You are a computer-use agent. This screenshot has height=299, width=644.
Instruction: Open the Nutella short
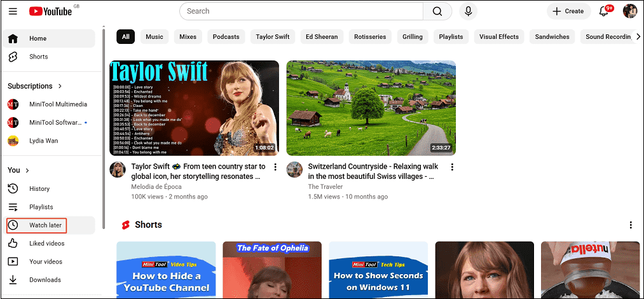pyautogui.click(x=590, y=270)
